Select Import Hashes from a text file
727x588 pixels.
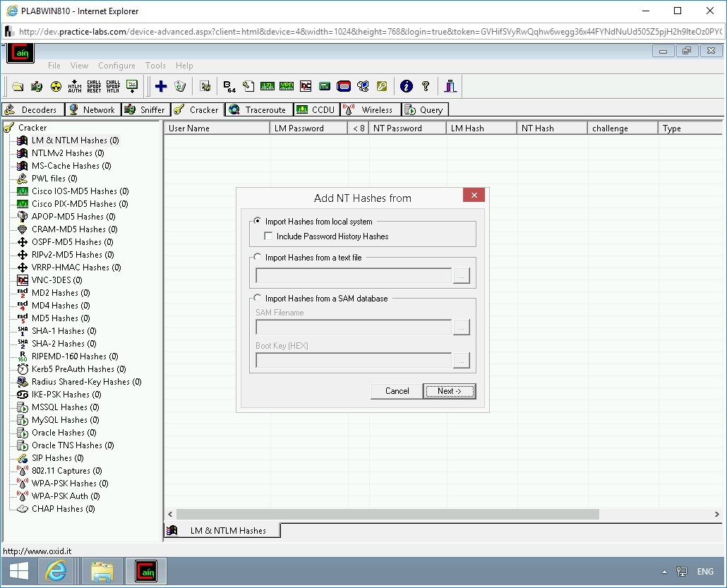(258, 258)
